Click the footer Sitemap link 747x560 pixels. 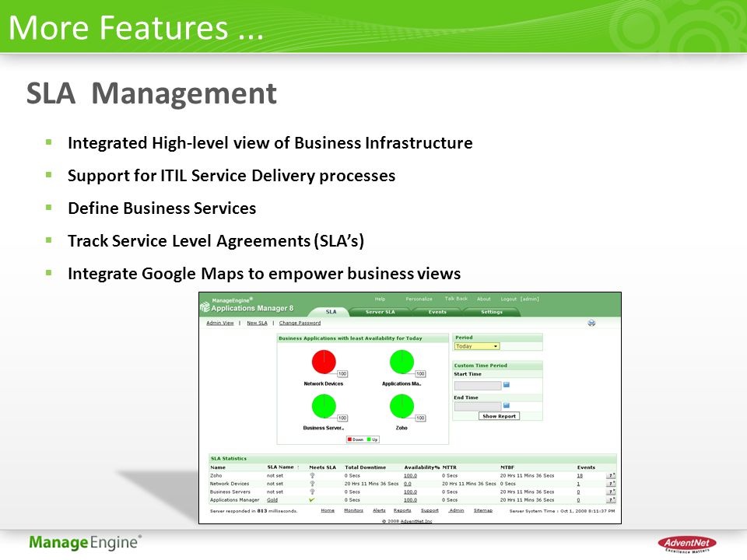pos(482,510)
